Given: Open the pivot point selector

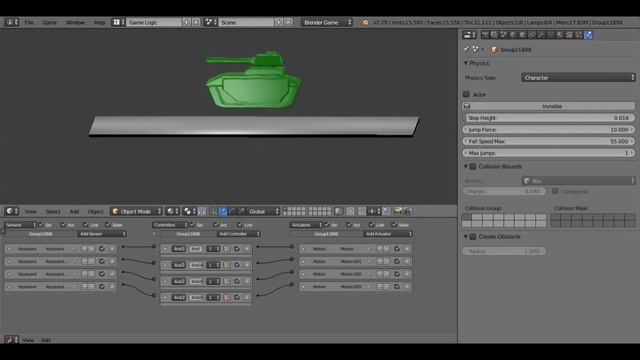Looking at the screenshot, I should 190,211.
